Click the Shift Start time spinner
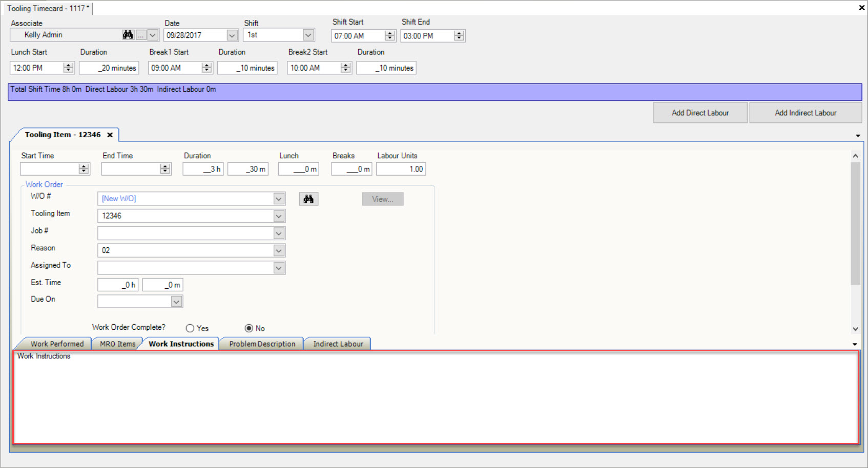868x468 pixels. [390, 36]
